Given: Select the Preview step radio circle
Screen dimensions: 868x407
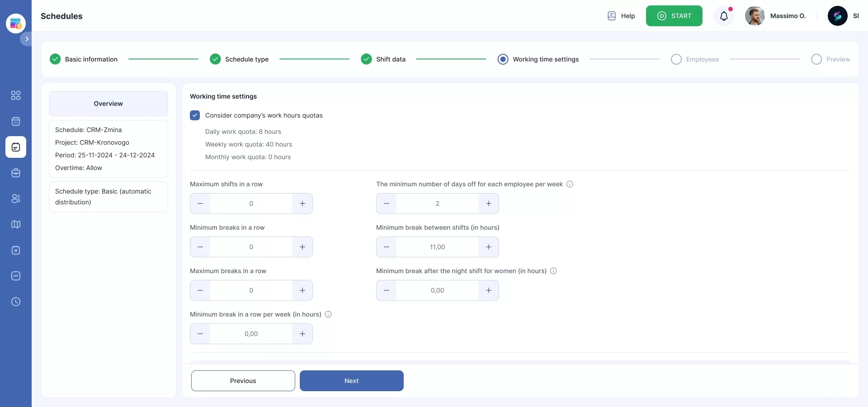Looking at the screenshot, I should pos(816,59).
